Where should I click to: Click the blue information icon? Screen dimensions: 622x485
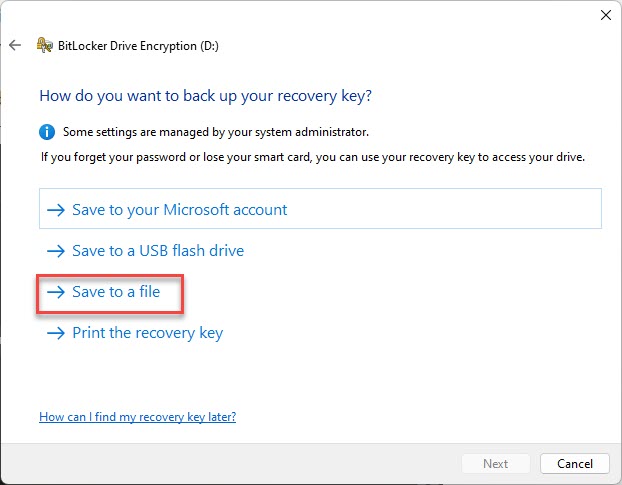[47, 132]
